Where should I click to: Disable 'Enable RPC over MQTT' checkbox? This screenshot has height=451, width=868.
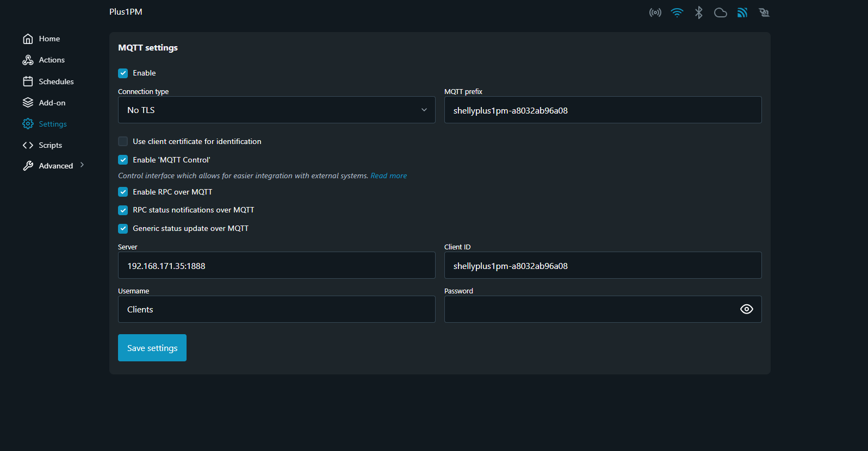[x=123, y=192]
